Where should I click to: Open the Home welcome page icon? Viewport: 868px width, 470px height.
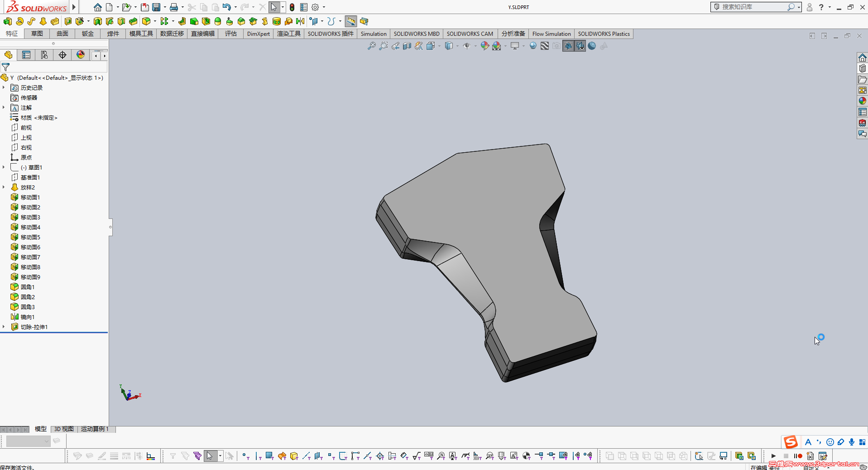click(x=97, y=7)
